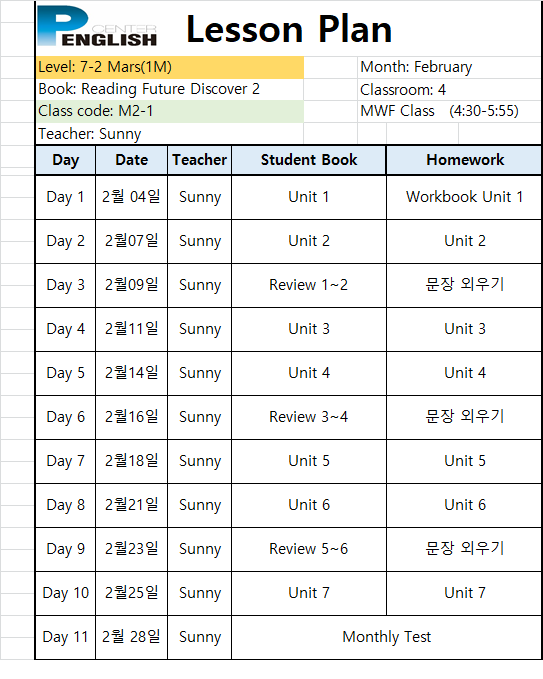Select the Student Book column header

[309, 160]
